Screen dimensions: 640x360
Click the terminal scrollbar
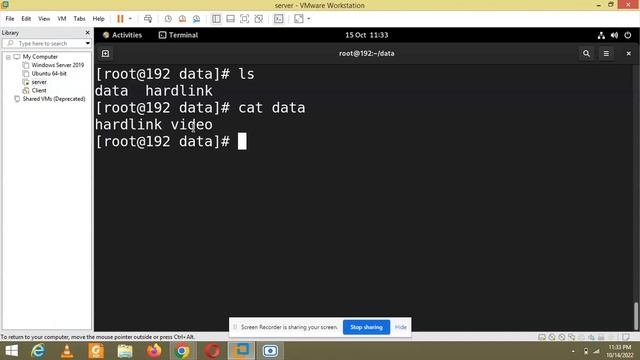(636, 315)
